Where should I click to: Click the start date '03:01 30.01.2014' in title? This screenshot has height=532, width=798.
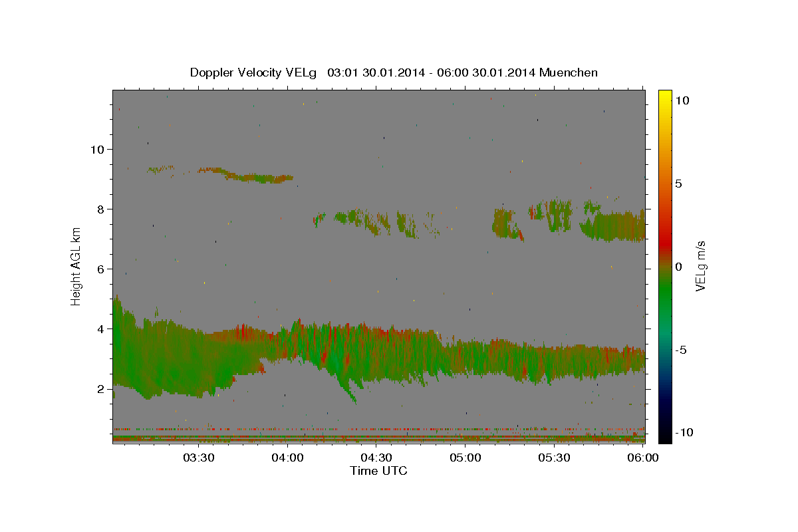[376, 72]
